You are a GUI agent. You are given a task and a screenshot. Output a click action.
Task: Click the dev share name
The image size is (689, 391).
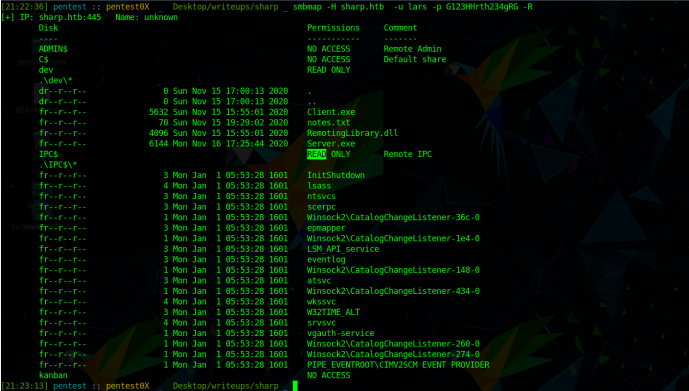pos(46,70)
